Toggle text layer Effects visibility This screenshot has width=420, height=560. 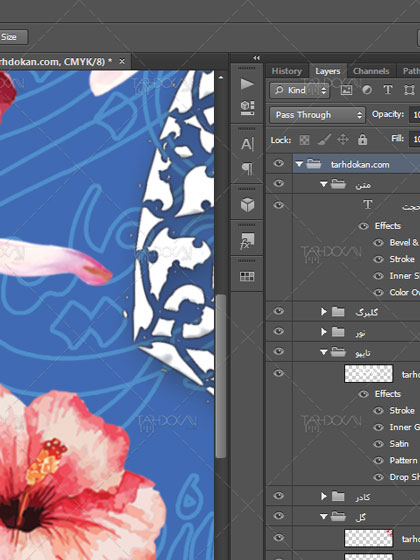[363, 226]
